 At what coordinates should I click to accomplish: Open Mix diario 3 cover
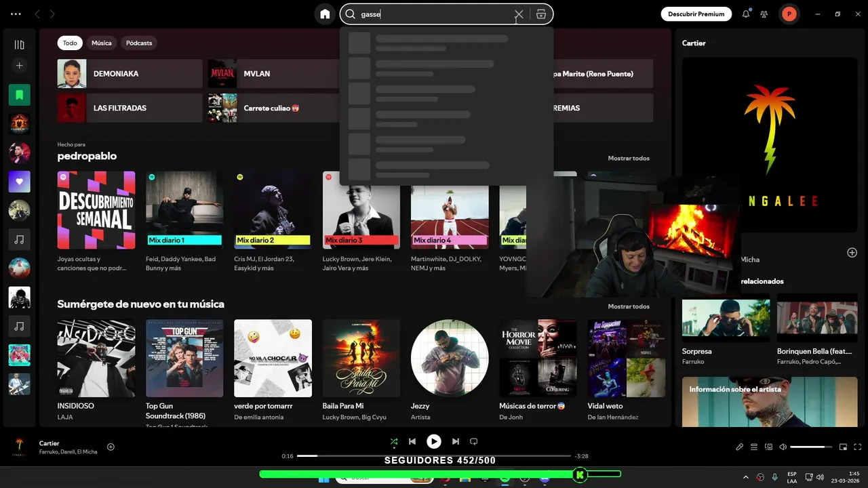361,210
